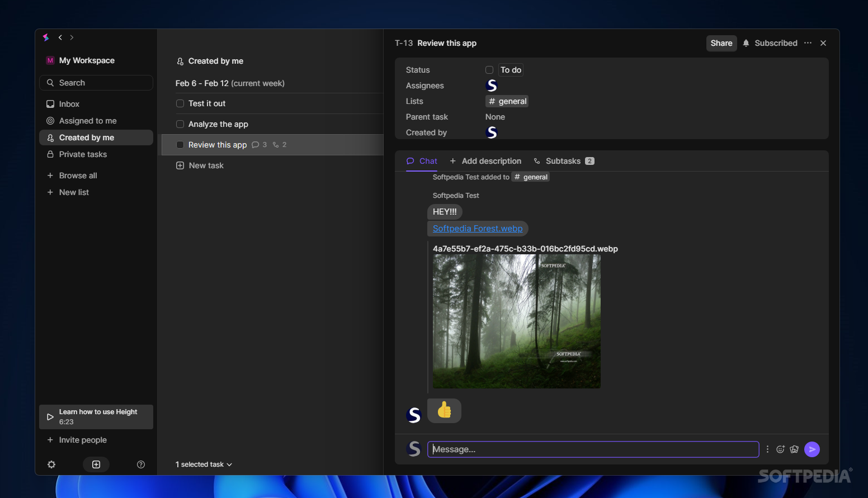Click the HEY!!! chat message
868x498 pixels.
click(445, 212)
